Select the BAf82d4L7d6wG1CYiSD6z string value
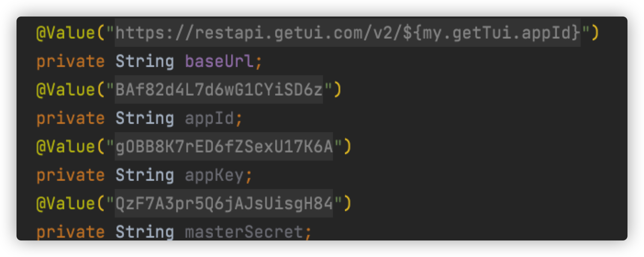 point(219,89)
